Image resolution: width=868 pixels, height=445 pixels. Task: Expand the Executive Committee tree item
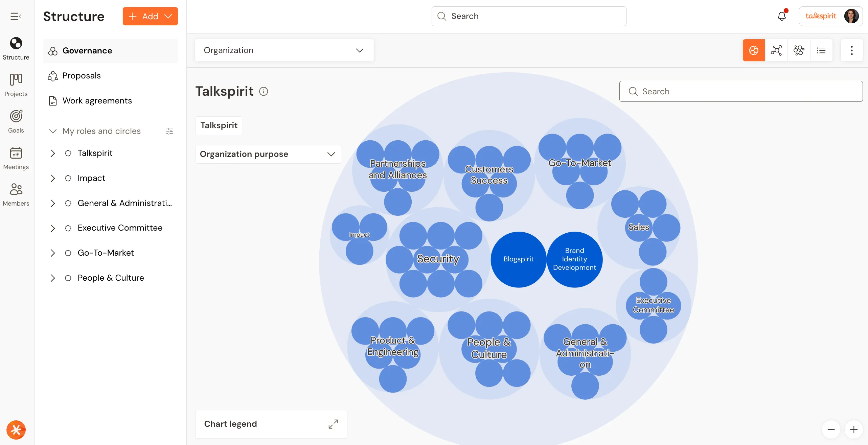(x=53, y=228)
